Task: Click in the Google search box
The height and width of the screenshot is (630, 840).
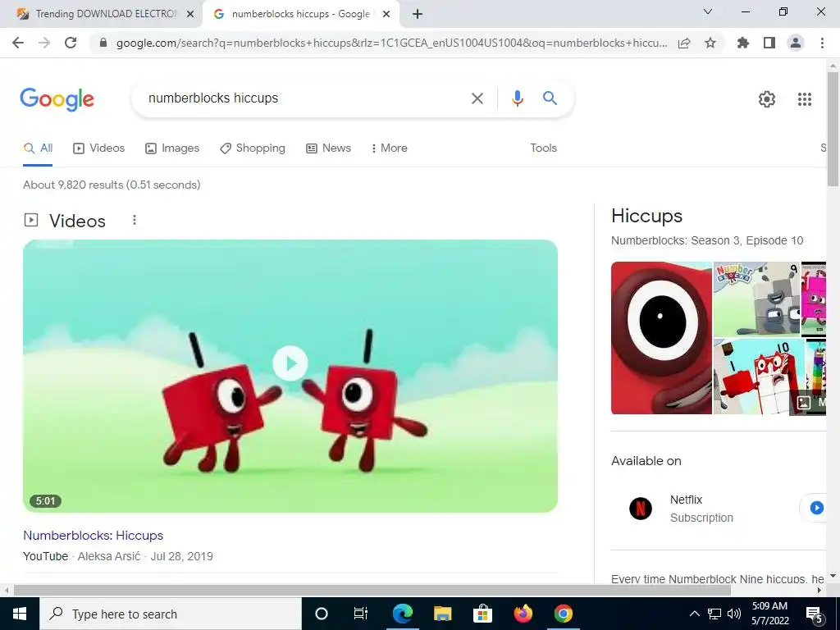Action: (x=305, y=98)
